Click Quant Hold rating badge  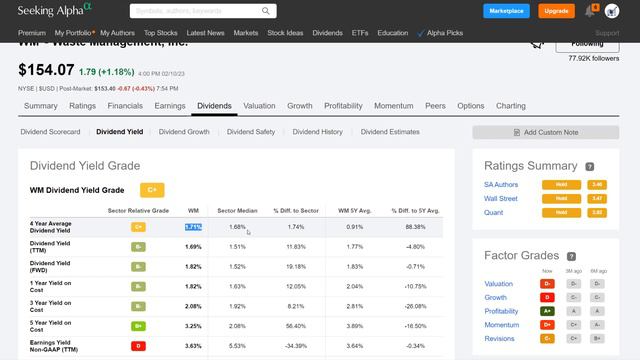pos(561,213)
